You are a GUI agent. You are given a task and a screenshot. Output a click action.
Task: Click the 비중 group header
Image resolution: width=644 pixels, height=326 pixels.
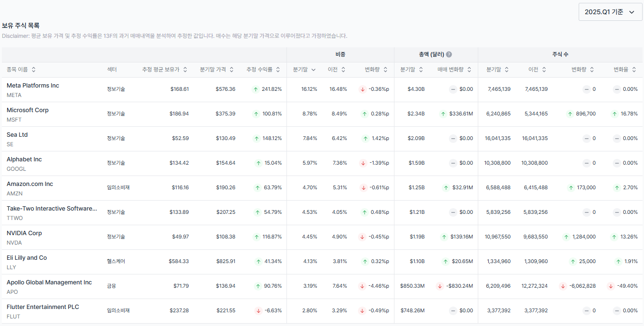point(340,54)
